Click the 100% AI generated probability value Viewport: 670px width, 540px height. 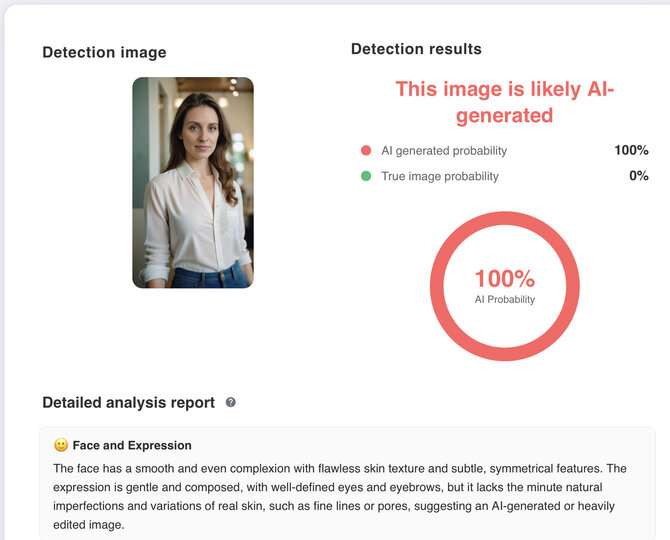pyautogui.click(x=631, y=150)
